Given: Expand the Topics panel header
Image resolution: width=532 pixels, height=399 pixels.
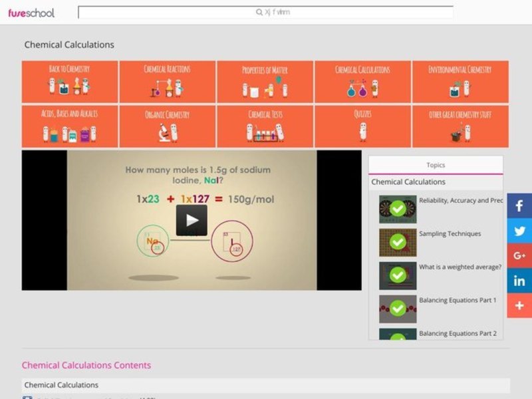Looking at the screenshot, I should (x=436, y=164).
